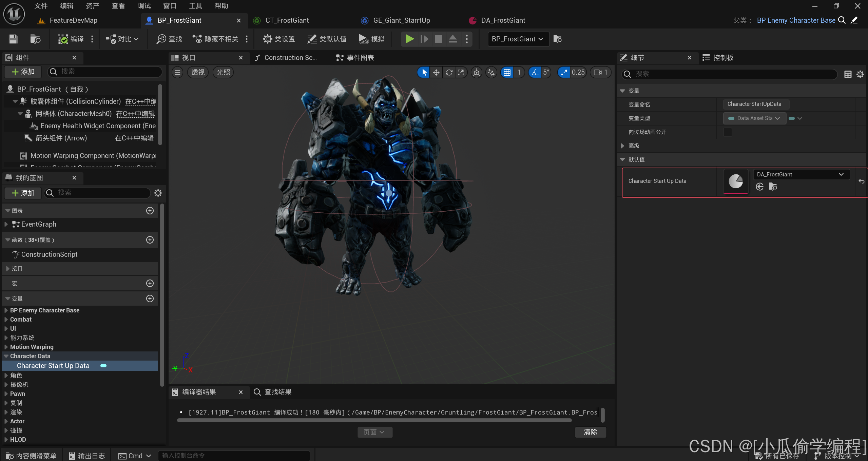Open Details panel settings gear
This screenshot has height=461, width=868.
point(860,74)
